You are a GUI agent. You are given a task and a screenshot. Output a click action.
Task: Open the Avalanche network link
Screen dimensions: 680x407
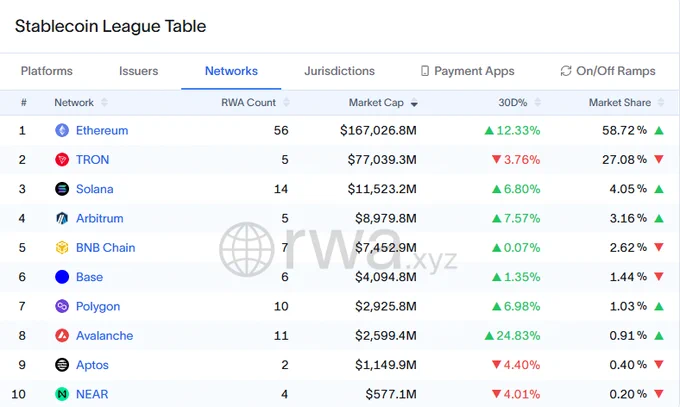point(104,335)
